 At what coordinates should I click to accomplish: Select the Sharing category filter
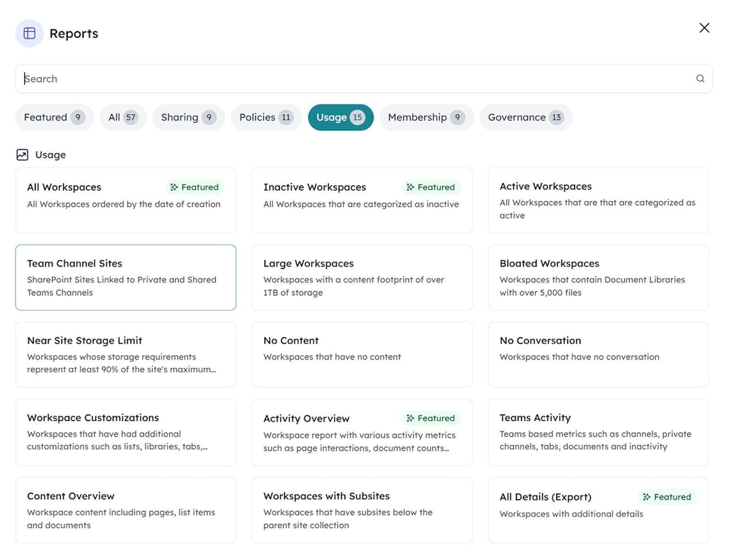pos(188,118)
